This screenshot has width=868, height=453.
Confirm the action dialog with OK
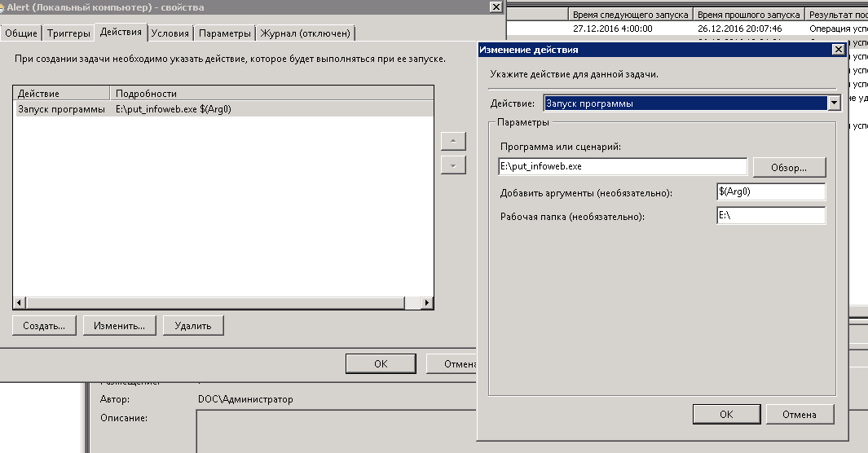point(726,414)
